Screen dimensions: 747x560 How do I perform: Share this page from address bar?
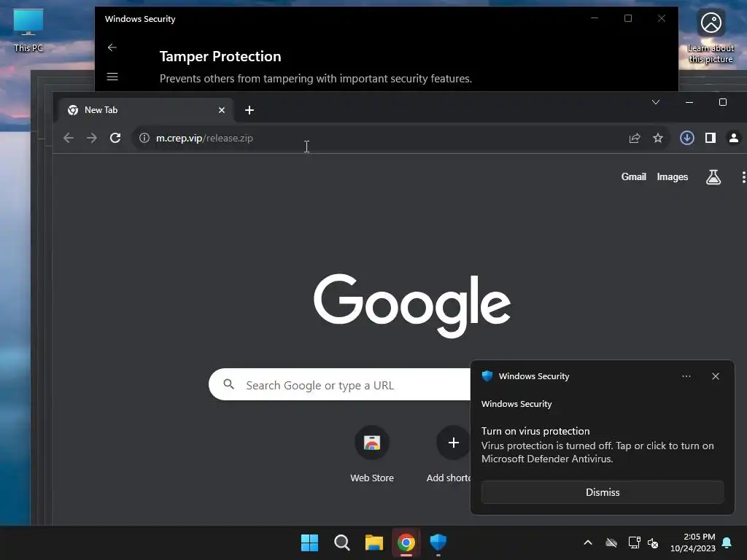pyautogui.click(x=635, y=138)
